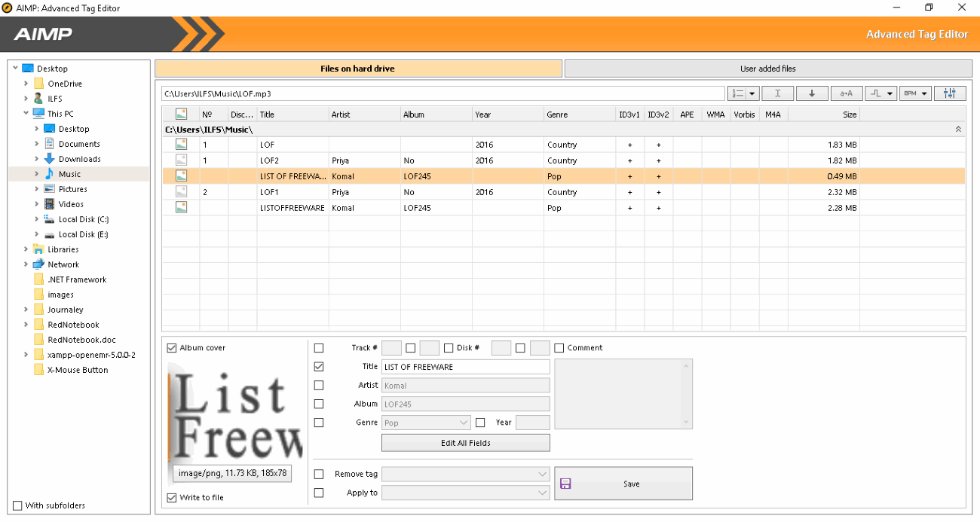Switch to User added files tab
Viewport: 980px width, 522px height.
[x=768, y=69]
